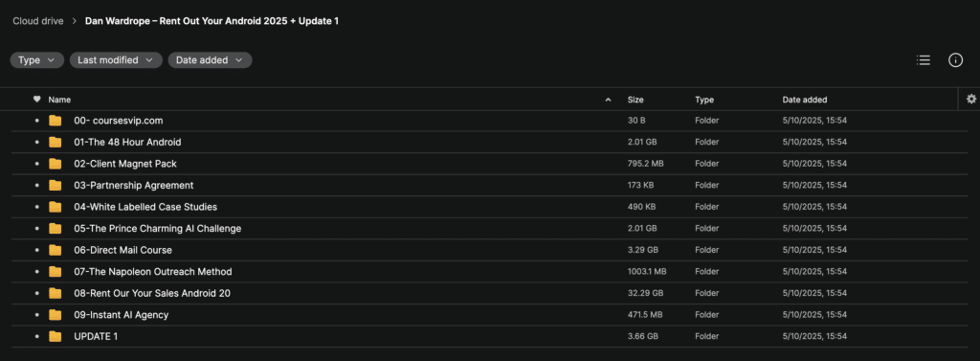Image resolution: width=980 pixels, height=361 pixels.
Task: Open the info panel icon
Action: 955,60
